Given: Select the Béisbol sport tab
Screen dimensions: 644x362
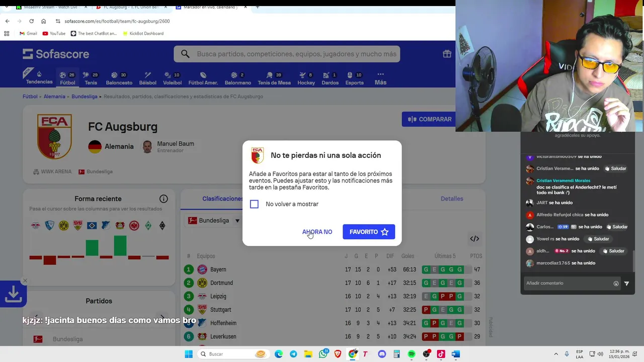Looking at the screenshot, I should point(147,78).
